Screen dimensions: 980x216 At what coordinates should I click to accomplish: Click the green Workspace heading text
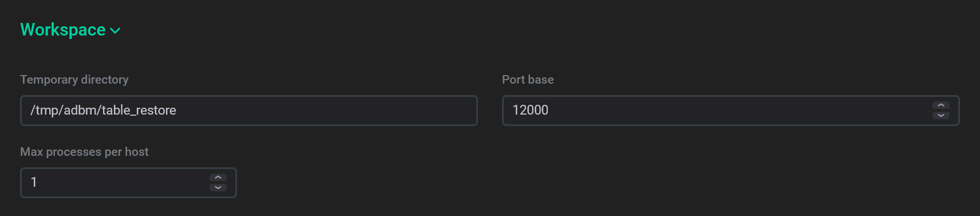(x=63, y=30)
